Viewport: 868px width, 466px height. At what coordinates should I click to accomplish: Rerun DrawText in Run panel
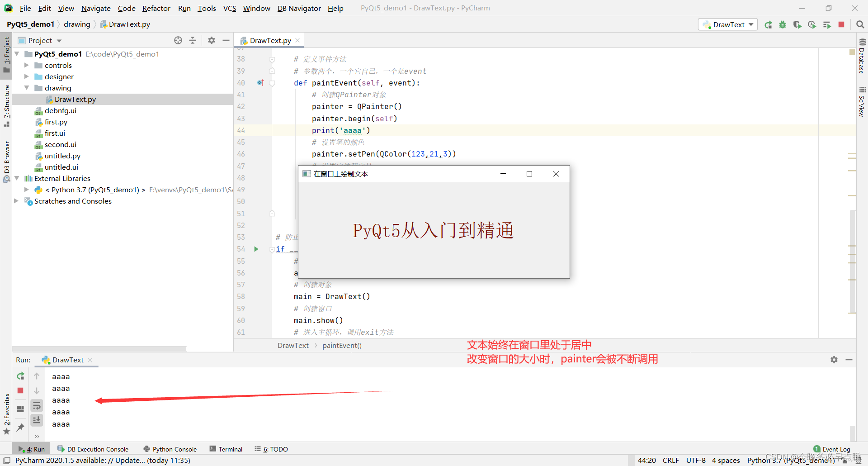pos(20,376)
